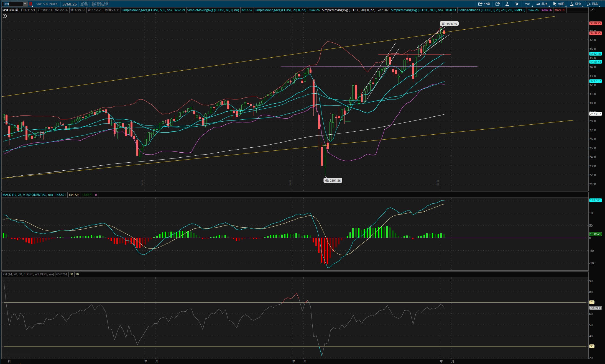605x364 pixels.
Task: Click the bid price 买方价:3719.90
Action: pyautogui.click(x=100, y=3)
